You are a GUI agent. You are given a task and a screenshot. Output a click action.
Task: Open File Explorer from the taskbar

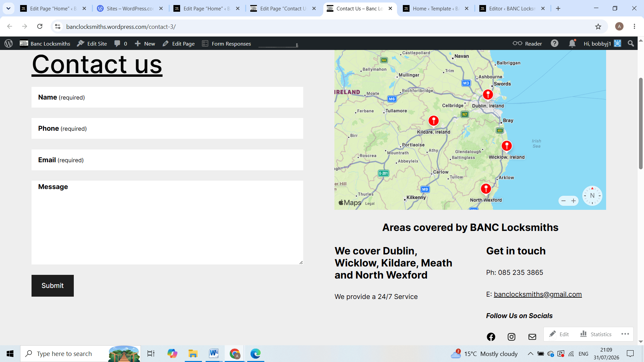(x=193, y=354)
